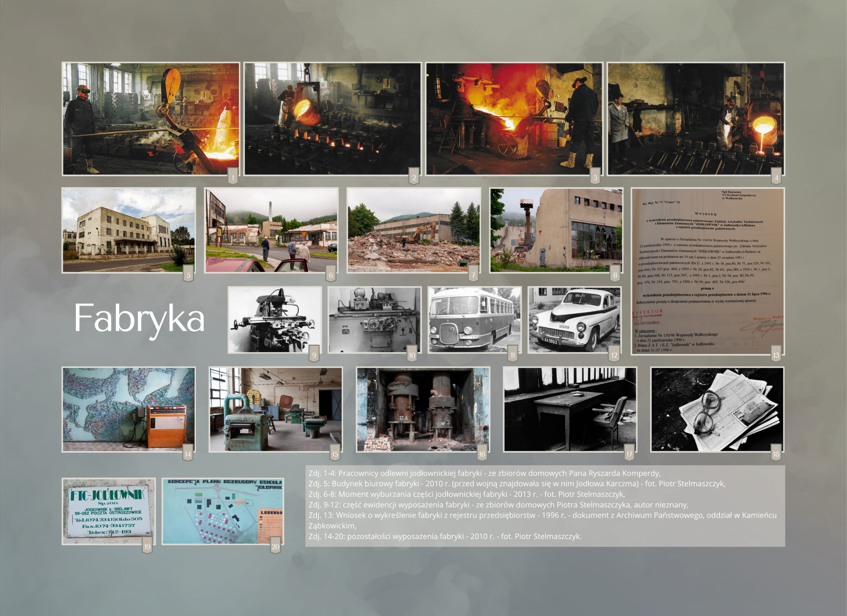Select eyeglasses on documents photo 18

pos(717,409)
